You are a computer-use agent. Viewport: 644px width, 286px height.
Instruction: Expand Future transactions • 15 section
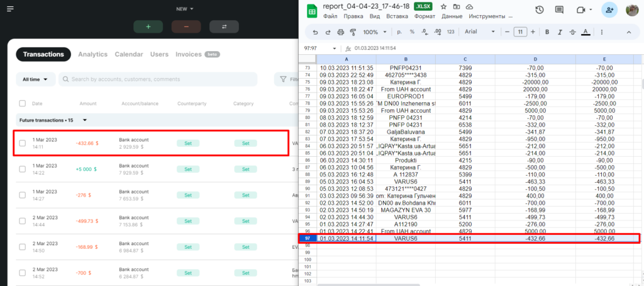[x=85, y=120]
